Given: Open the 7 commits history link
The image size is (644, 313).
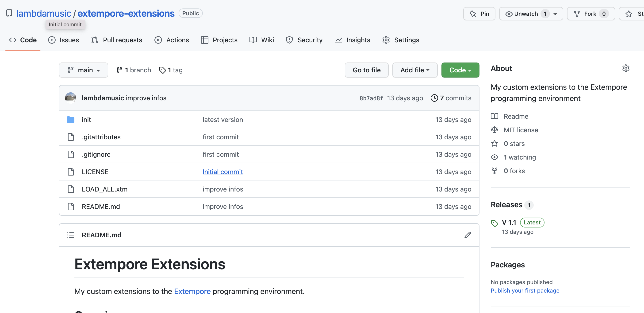Looking at the screenshot, I should pyautogui.click(x=451, y=98).
